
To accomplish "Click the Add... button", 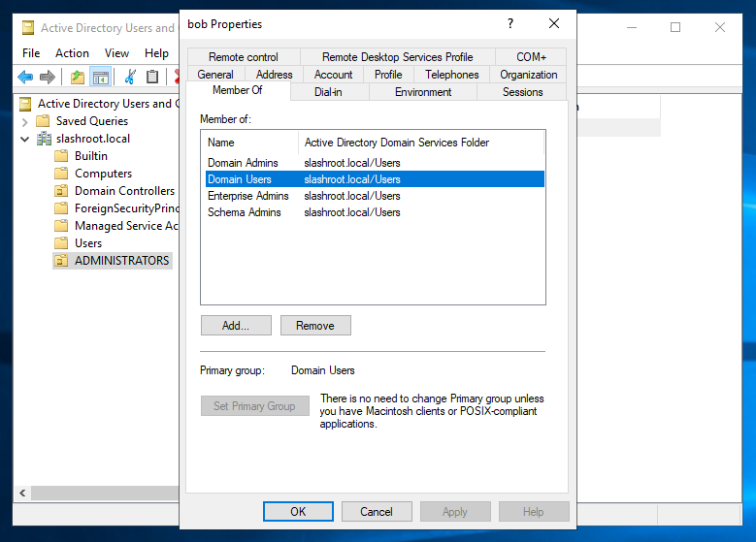I will tap(235, 326).
